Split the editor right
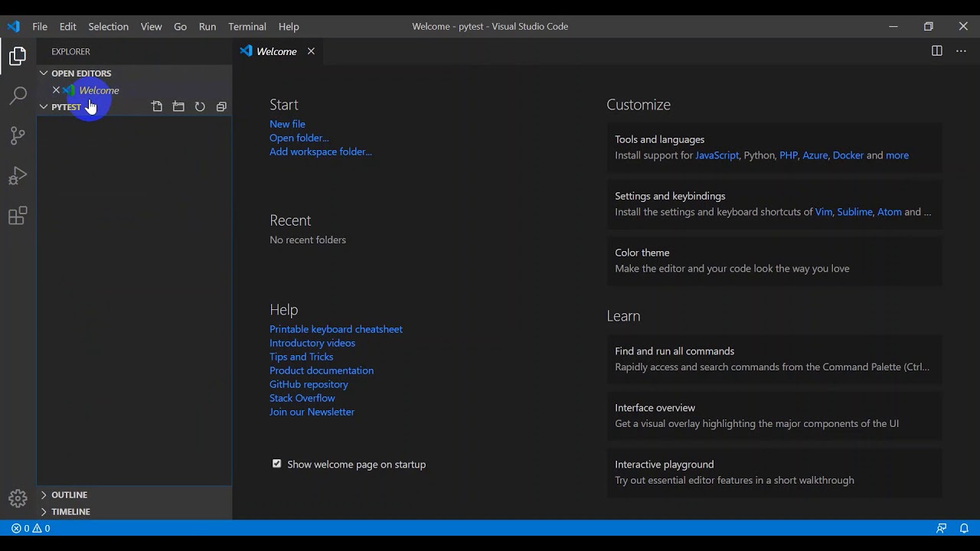The width and height of the screenshot is (980, 551). point(936,51)
